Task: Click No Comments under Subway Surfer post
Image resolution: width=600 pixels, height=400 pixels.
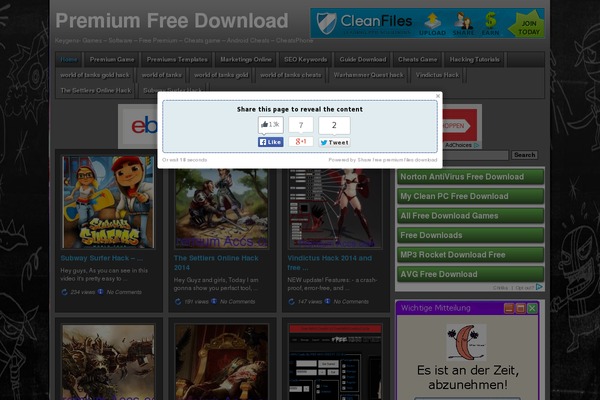Action: tap(124, 292)
